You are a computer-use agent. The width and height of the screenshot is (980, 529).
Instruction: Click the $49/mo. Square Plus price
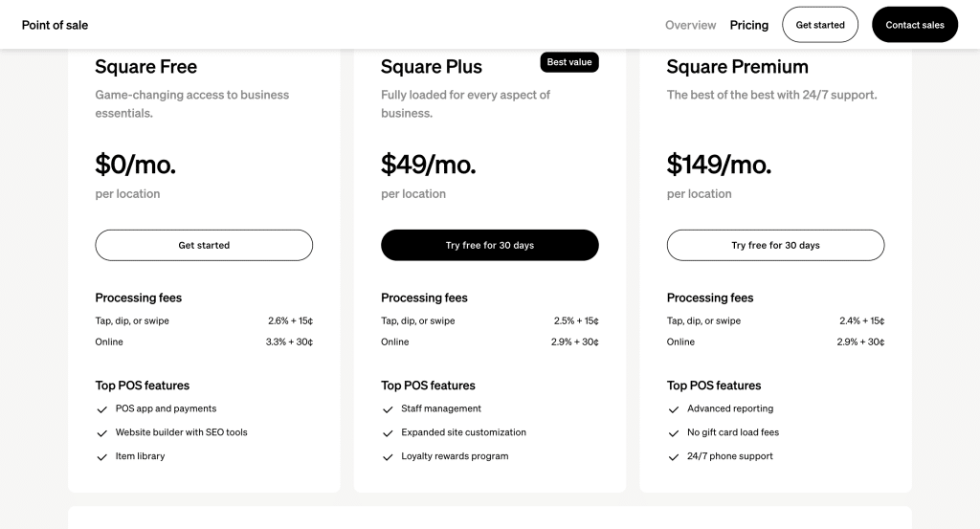(428, 165)
